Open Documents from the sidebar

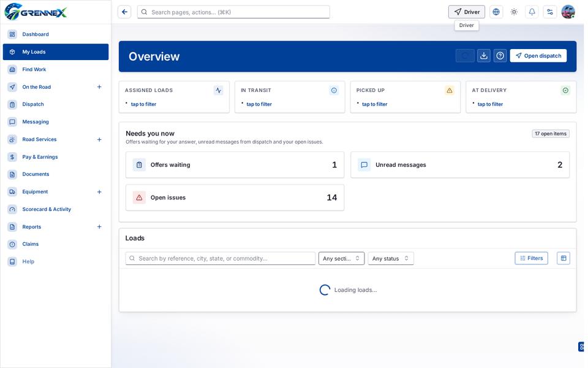tap(56, 174)
